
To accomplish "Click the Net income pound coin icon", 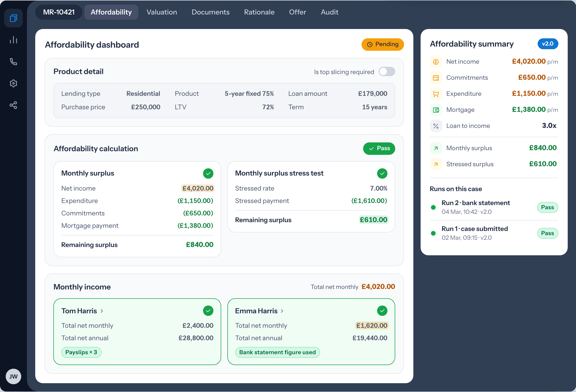I will 436,62.
